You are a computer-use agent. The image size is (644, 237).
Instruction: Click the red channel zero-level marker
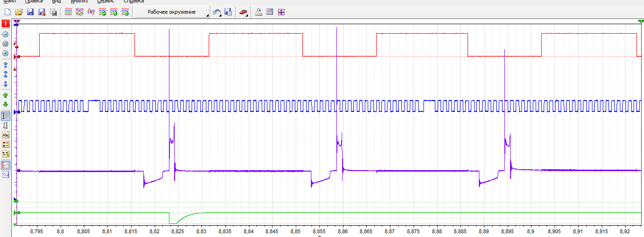[x=17, y=56]
